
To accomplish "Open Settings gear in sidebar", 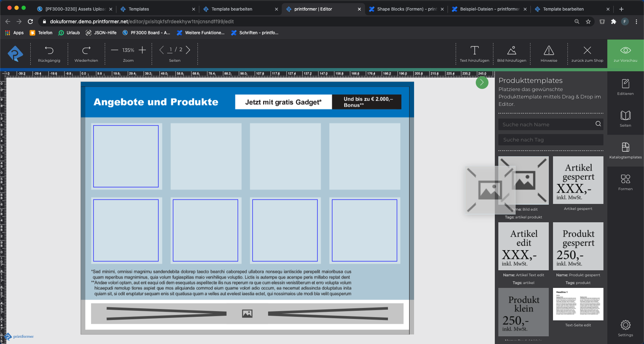I will pos(625,325).
